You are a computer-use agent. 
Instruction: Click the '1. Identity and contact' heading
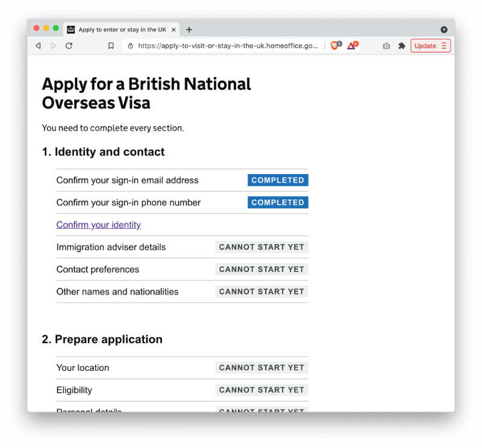[103, 152]
